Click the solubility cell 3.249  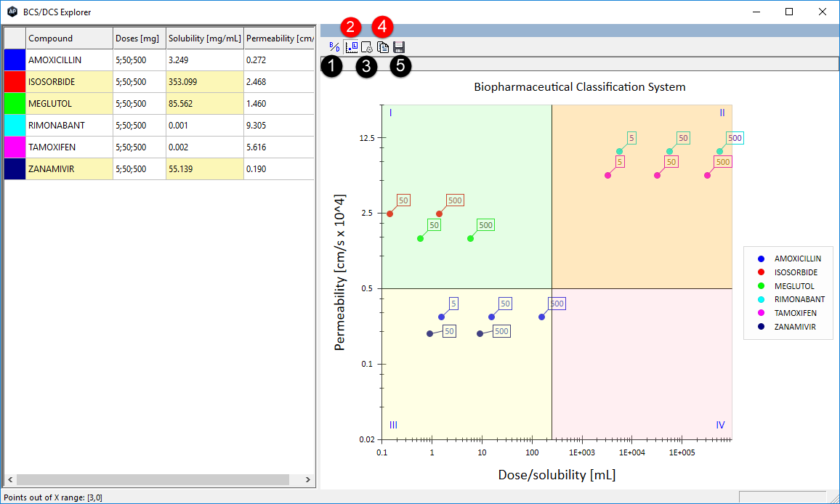(205, 60)
